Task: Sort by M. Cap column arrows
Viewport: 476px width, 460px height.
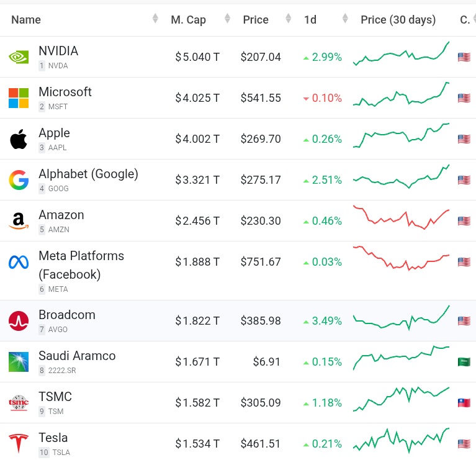Action: (x=227, y=20)
